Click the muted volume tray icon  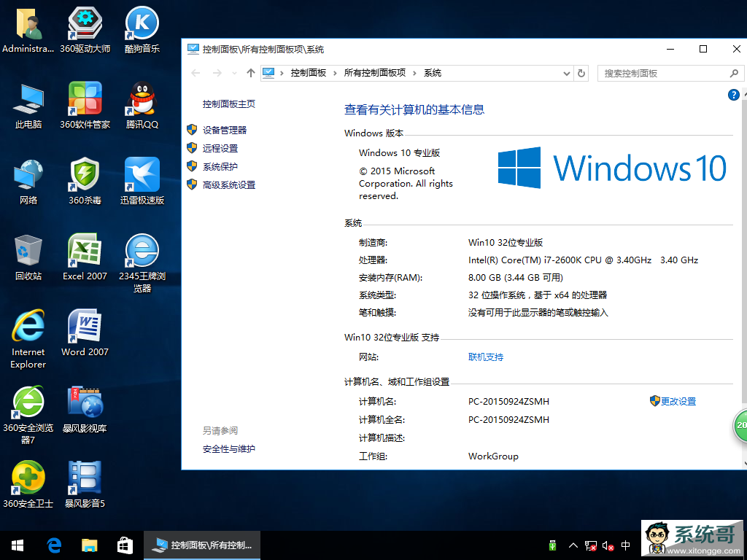[608, 545]
